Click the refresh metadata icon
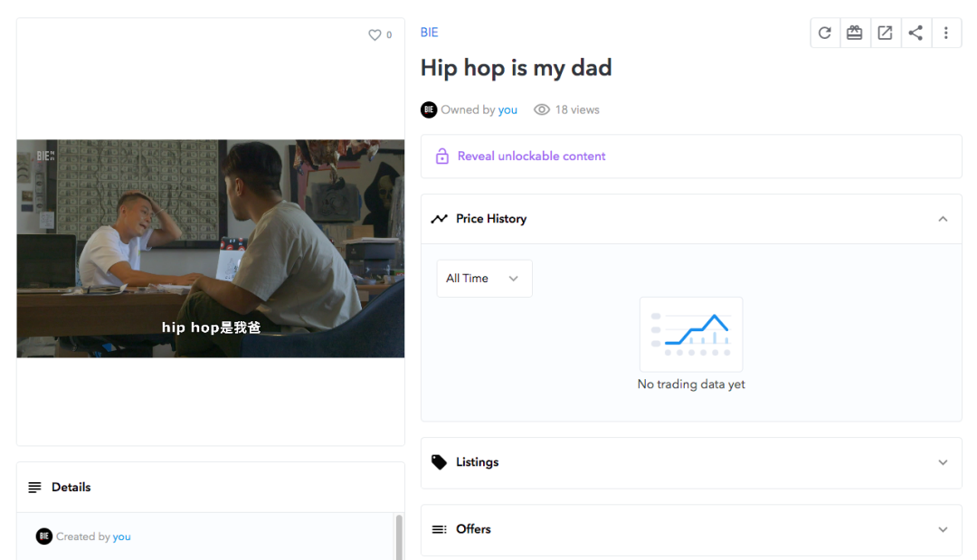Image resolution: width=977 pixels, height=560 pixels. tap(824, 33)
